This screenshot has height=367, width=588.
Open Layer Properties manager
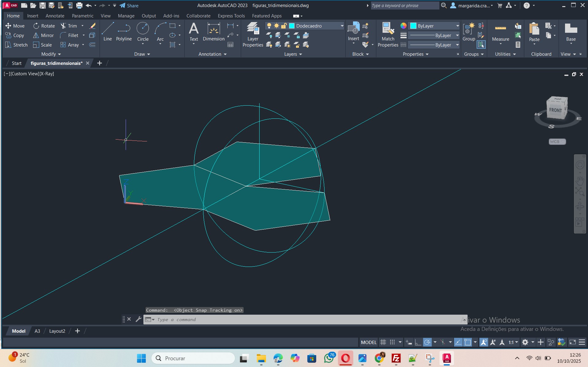(253, 35)
